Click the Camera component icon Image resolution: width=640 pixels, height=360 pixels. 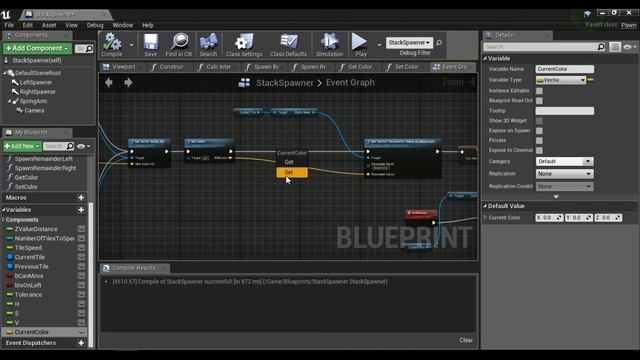click(19, 110)
